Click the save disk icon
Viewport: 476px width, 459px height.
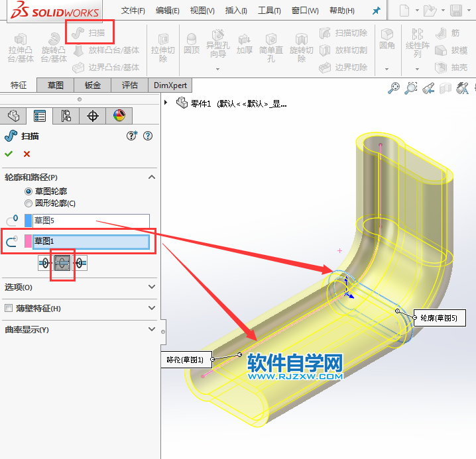click(456, 11)
